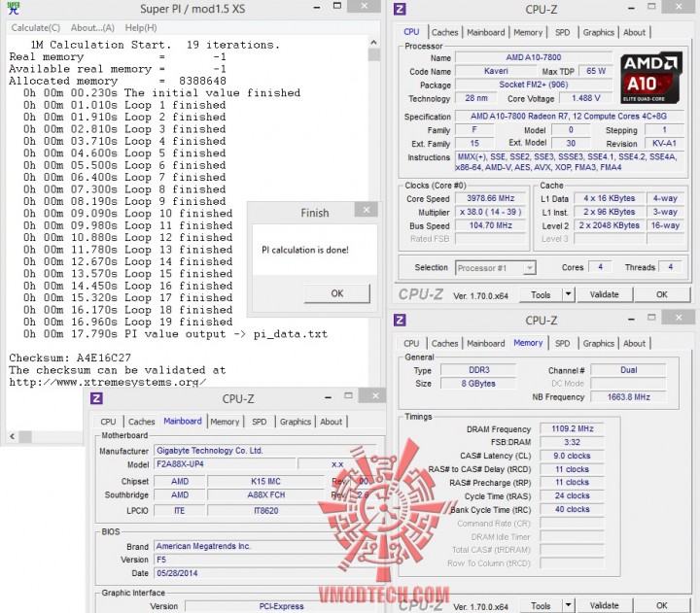Click the Core Speed 3978.66 MHz value
This screenshot has height=613, width=700.
coord(491,198)
